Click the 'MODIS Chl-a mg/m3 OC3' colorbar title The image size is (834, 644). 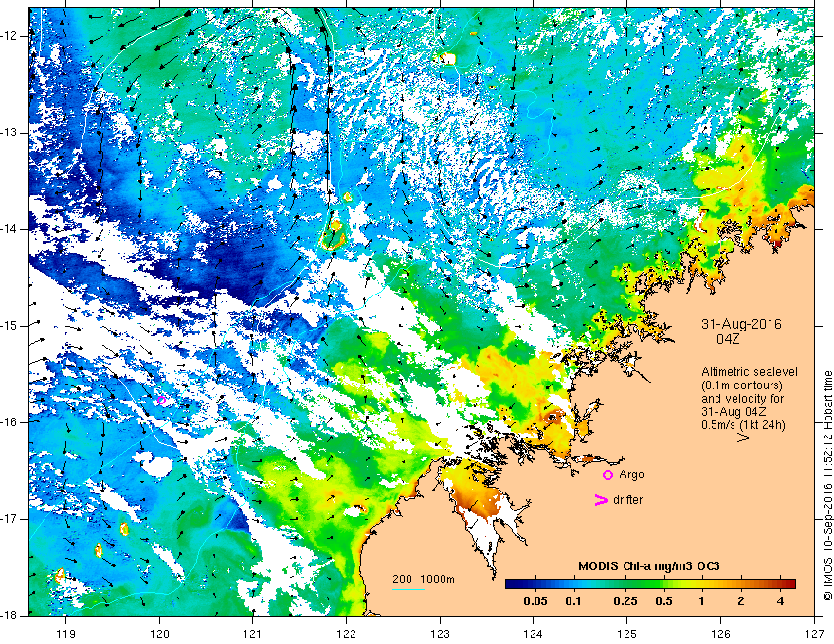649,566
